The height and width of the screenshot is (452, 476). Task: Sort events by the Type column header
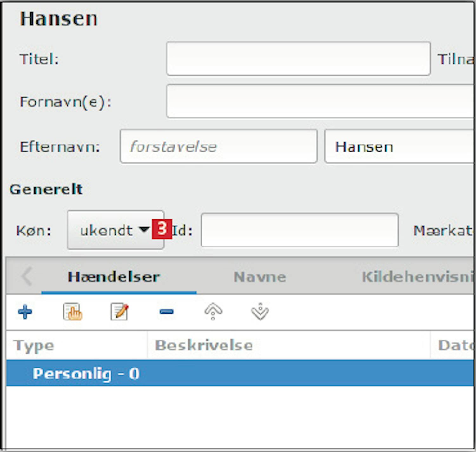click(34, 345)
